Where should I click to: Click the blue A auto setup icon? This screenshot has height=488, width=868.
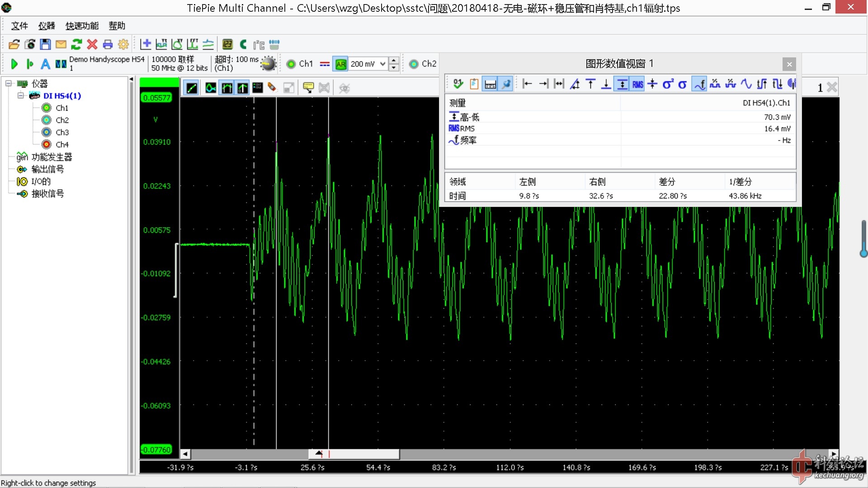[x=45, y=64]
